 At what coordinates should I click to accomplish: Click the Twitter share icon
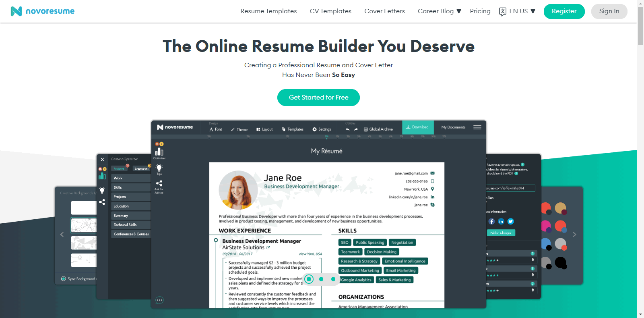coord(511,221)
